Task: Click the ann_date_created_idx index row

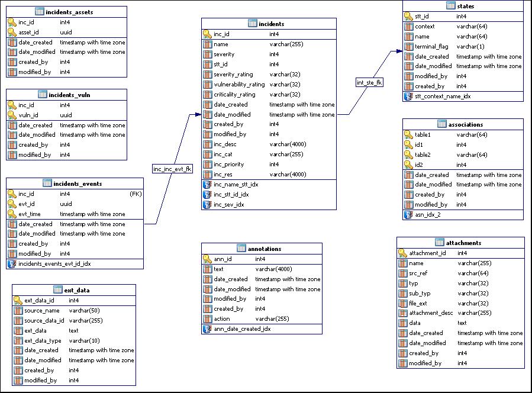Action: point(242,328)
